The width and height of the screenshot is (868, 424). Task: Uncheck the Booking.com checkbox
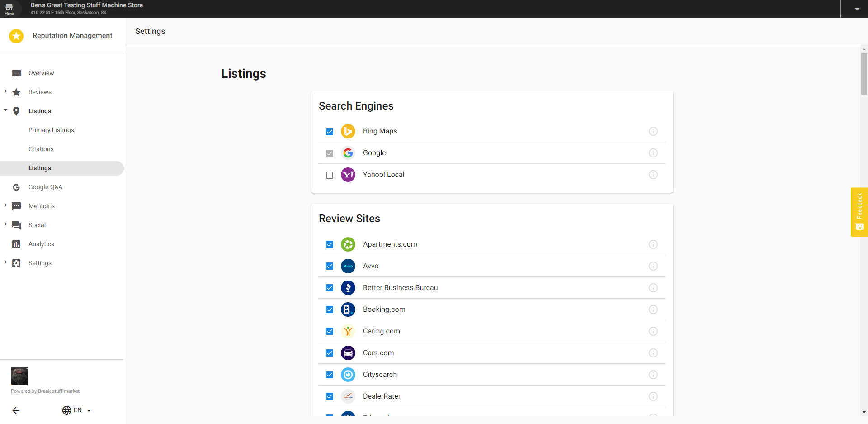(330, 310)
